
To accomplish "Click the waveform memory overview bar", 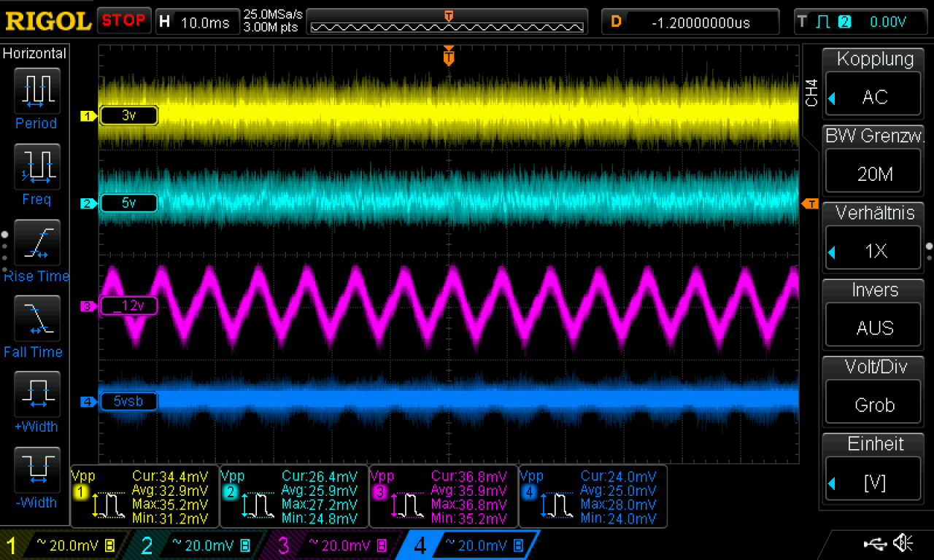I will point(448,26).
